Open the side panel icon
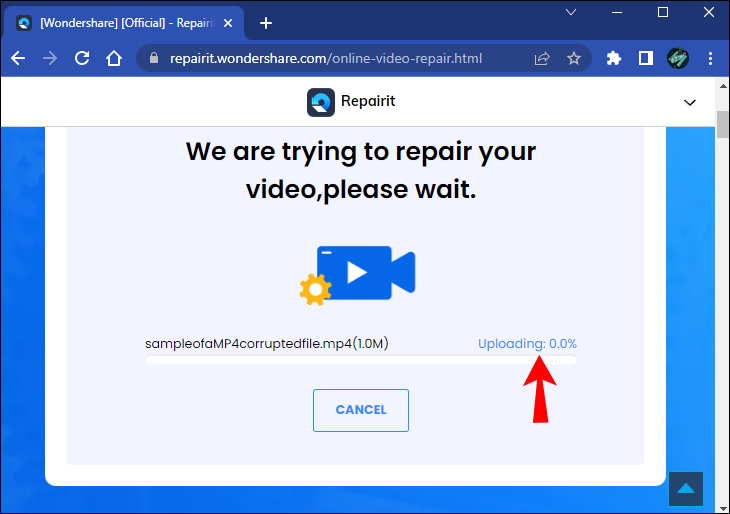The width and height of the screenshot is (730, 514). pyautogui.click(x=646, y=58)
